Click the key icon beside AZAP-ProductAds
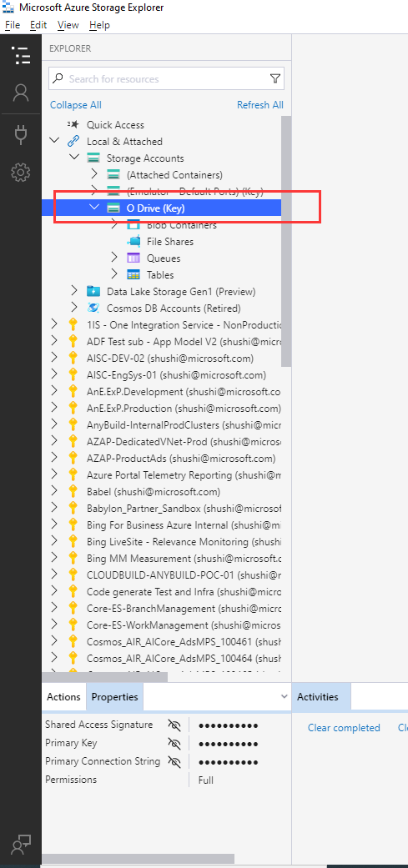This screenshot has width=408, height=868. [x=73, y=459]
